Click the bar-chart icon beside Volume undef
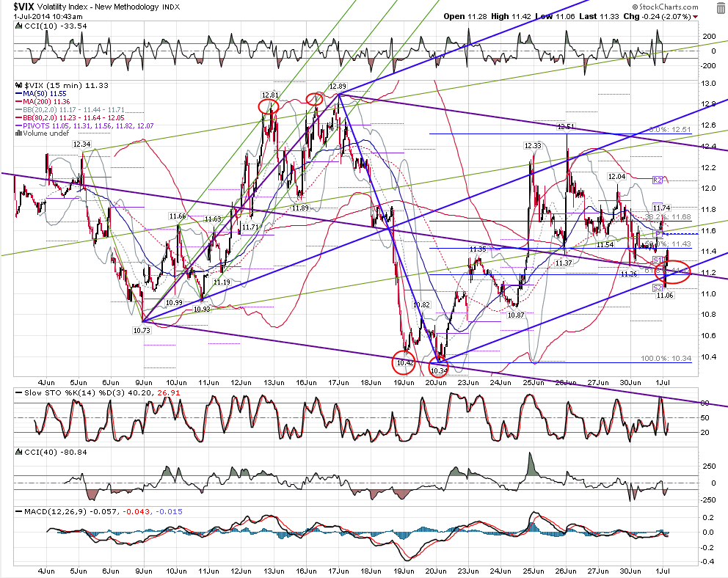Screen dimensions: 728x578 coord(18,133)
